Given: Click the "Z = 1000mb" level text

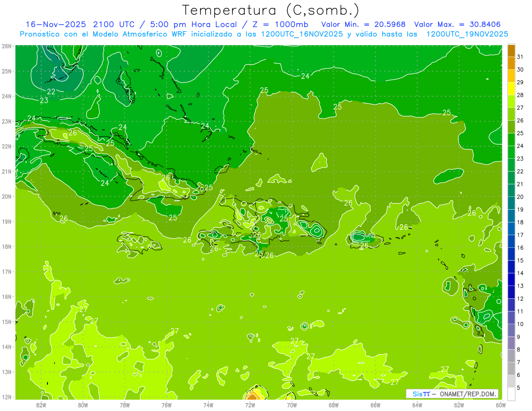Looking at the screenshot, I should click(x=282, y=24).
